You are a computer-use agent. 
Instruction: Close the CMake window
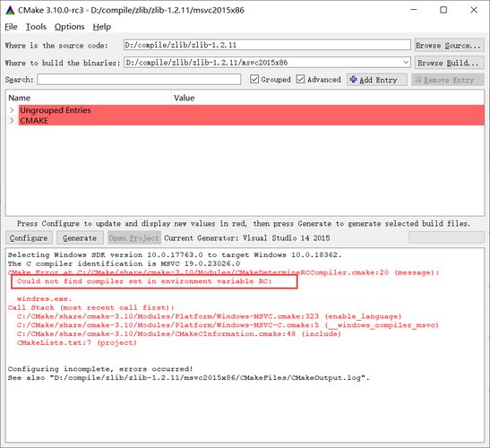click(474, 10)
